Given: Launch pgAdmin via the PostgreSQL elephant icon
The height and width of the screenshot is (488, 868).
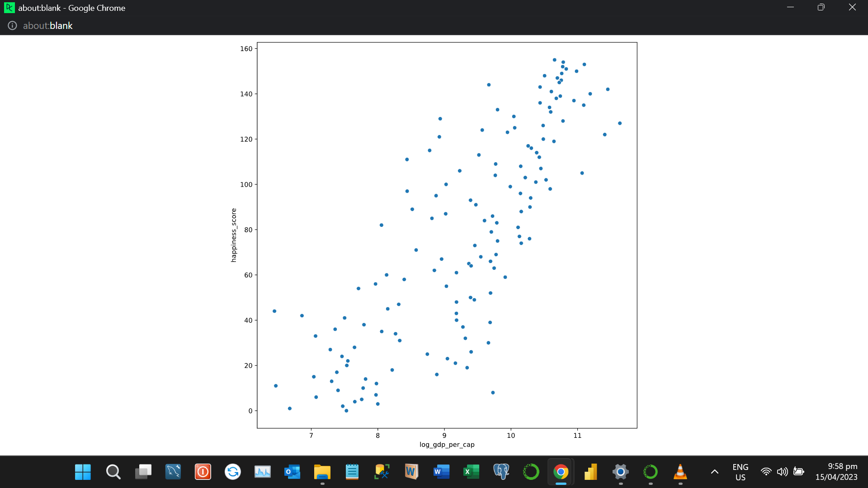Looking at the screenshot, I should pos(501,472).
